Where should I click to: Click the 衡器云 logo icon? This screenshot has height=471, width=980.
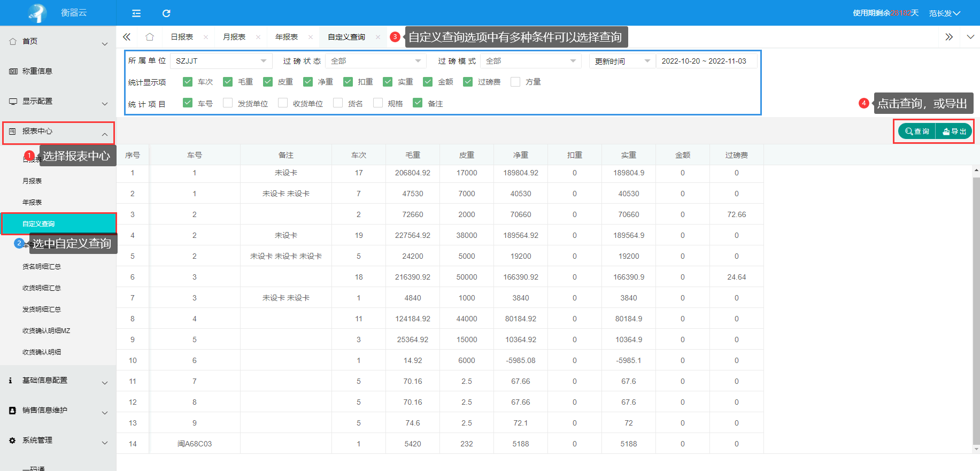coord(37,13)
